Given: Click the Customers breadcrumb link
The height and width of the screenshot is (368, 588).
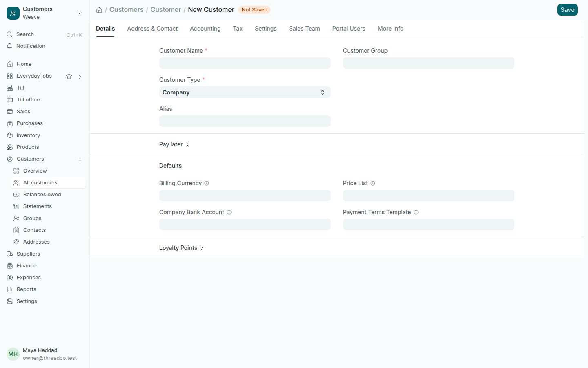Looking at the screenshot, I should coord(126,10).
